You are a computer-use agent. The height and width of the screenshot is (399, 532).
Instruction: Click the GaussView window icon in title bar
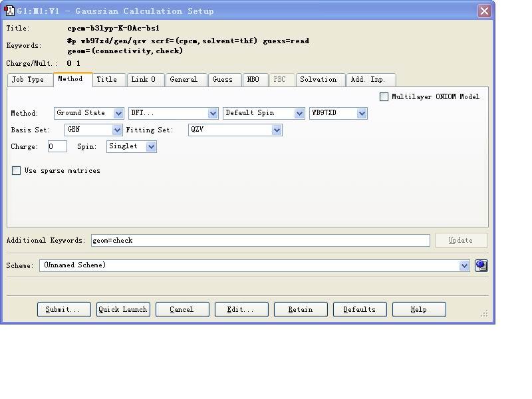point(9,11)
